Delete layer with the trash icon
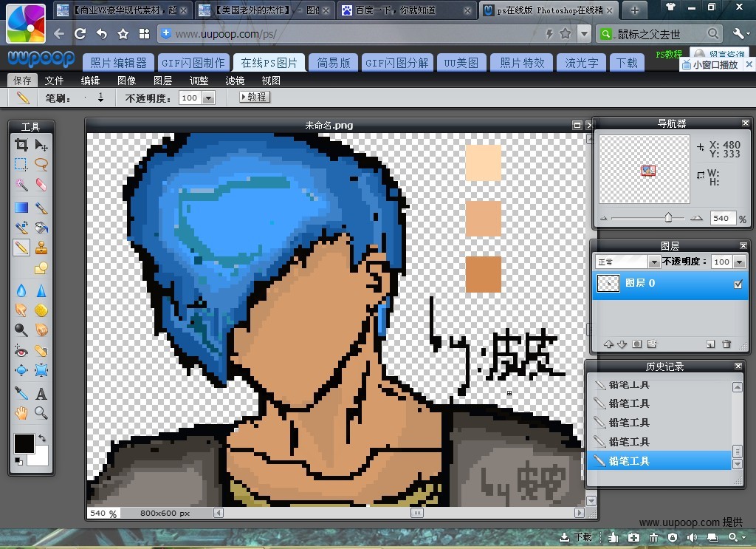 point(726,344)
